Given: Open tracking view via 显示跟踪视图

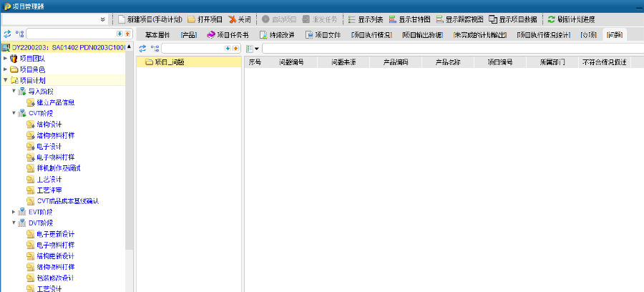Looking at the screenshot, I should [x=459, y=19].
